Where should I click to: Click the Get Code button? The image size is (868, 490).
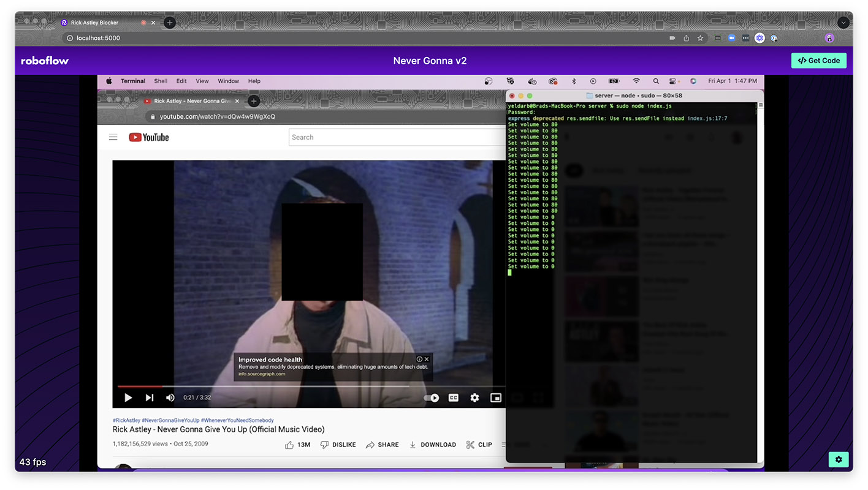[819, 61]
